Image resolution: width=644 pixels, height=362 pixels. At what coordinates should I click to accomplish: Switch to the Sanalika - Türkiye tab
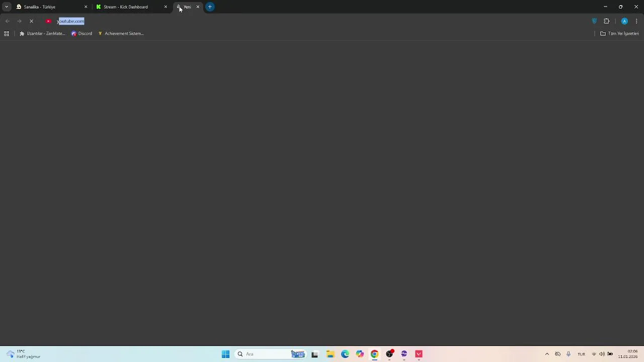50,7
